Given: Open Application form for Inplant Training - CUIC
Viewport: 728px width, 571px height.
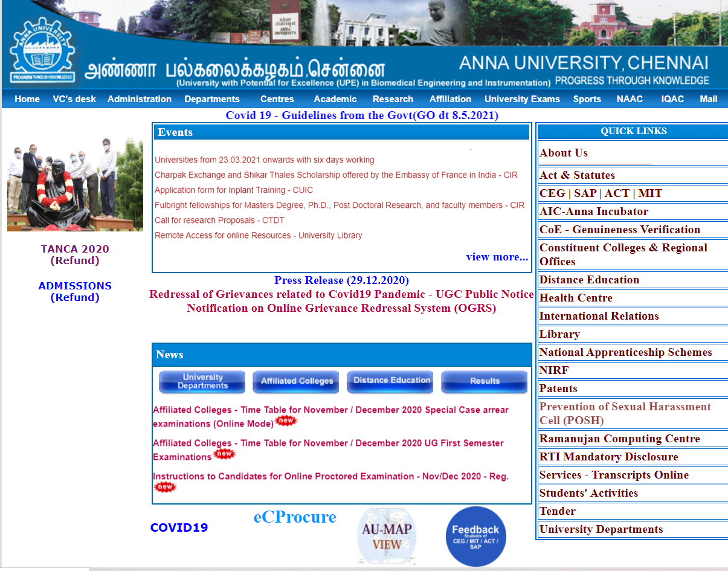Looking at the screenshot, I should point(234,190).
